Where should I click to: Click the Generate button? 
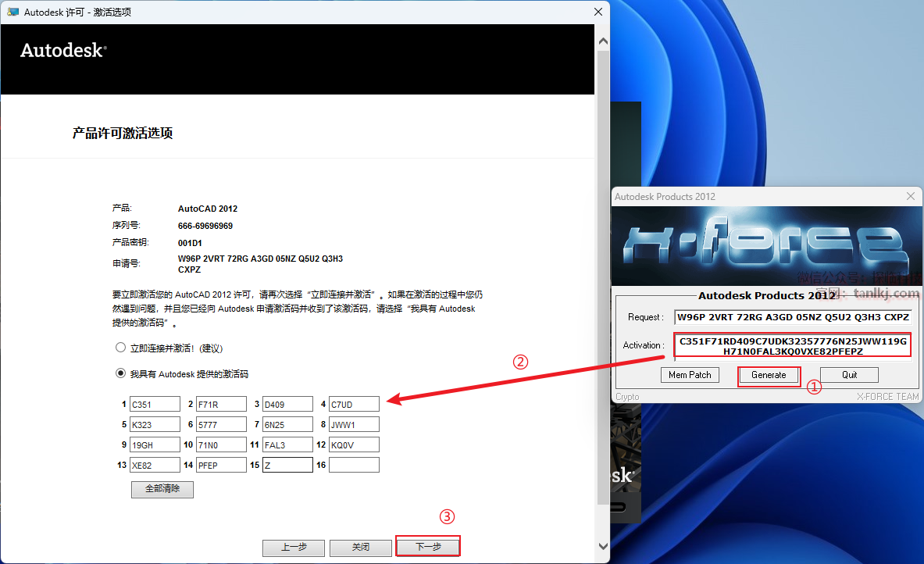tap(769, 375)
